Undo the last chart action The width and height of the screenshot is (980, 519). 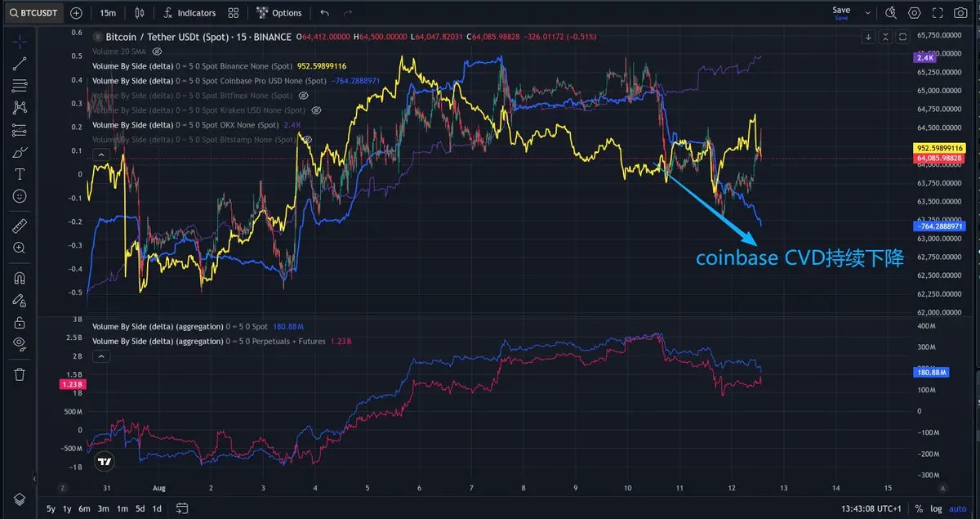326,13
